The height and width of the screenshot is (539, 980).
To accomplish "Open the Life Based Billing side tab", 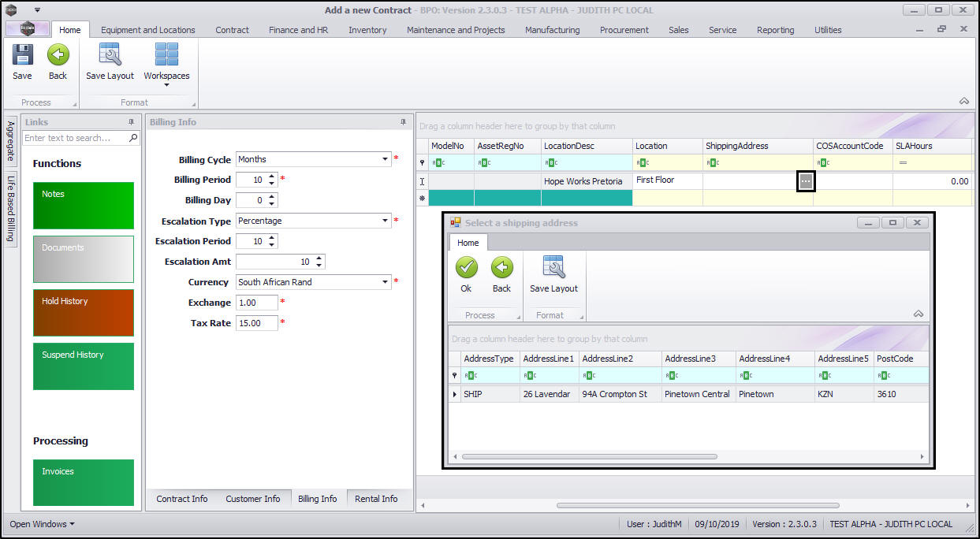I will click(x=11, y=208).
